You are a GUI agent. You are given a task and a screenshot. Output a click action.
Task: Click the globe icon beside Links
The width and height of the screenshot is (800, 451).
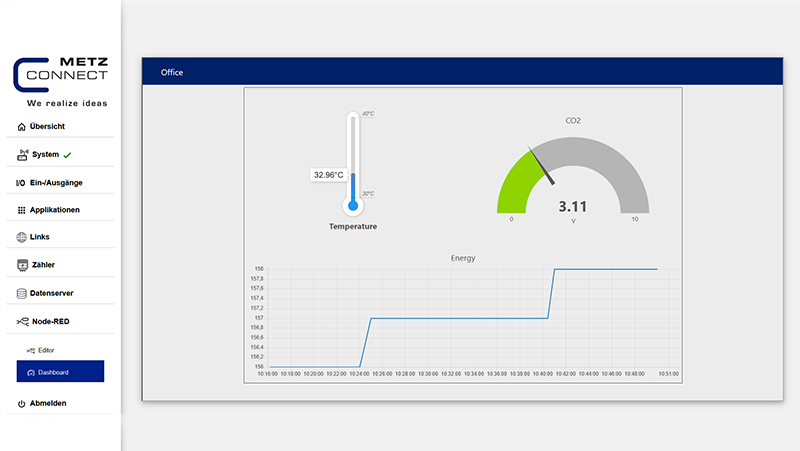pos(22,237)
